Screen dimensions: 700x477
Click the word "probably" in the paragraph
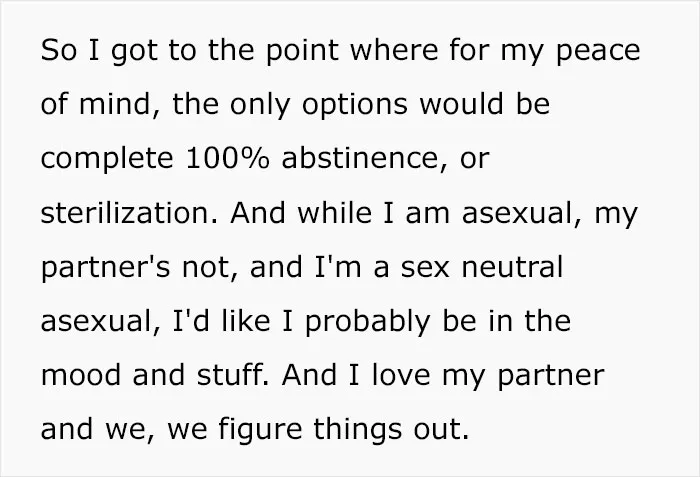point(368,323)
